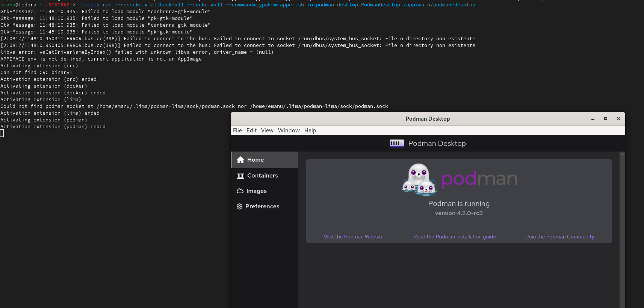Open the Containers page label
The image size is (644, 308).
263,176
